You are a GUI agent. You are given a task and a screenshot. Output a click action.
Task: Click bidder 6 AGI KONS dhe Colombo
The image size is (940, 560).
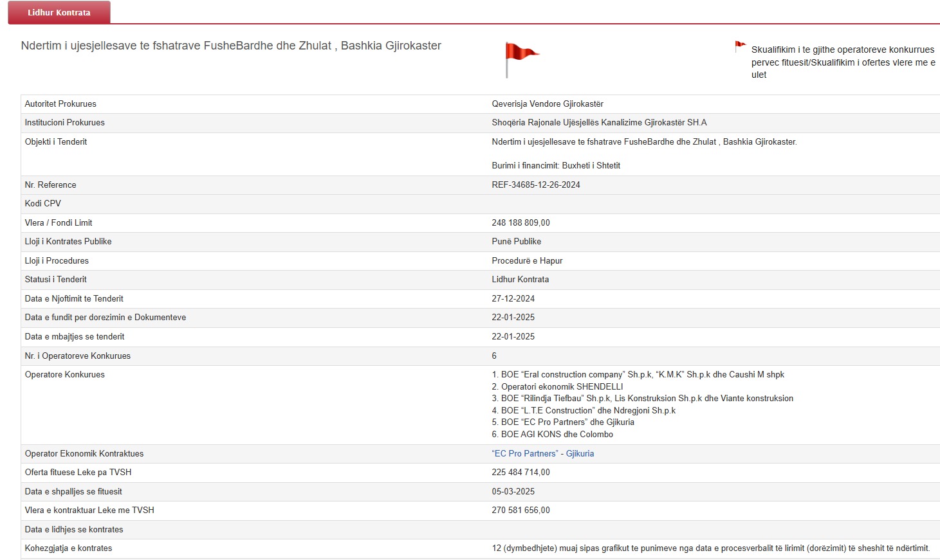click(553, 434)
